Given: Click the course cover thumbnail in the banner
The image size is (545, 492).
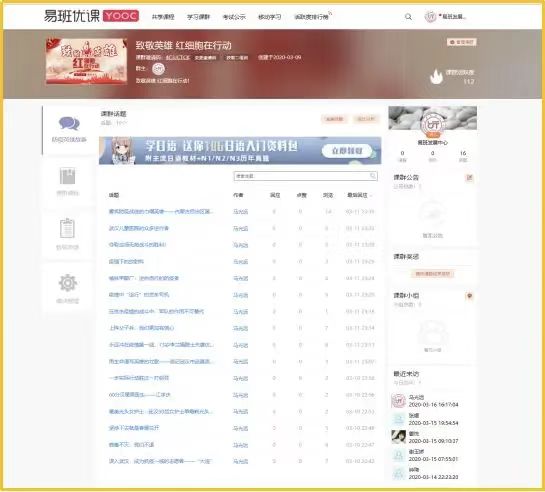Looking at the screenshot, I should pyautogui.click(x=87, y=62).
